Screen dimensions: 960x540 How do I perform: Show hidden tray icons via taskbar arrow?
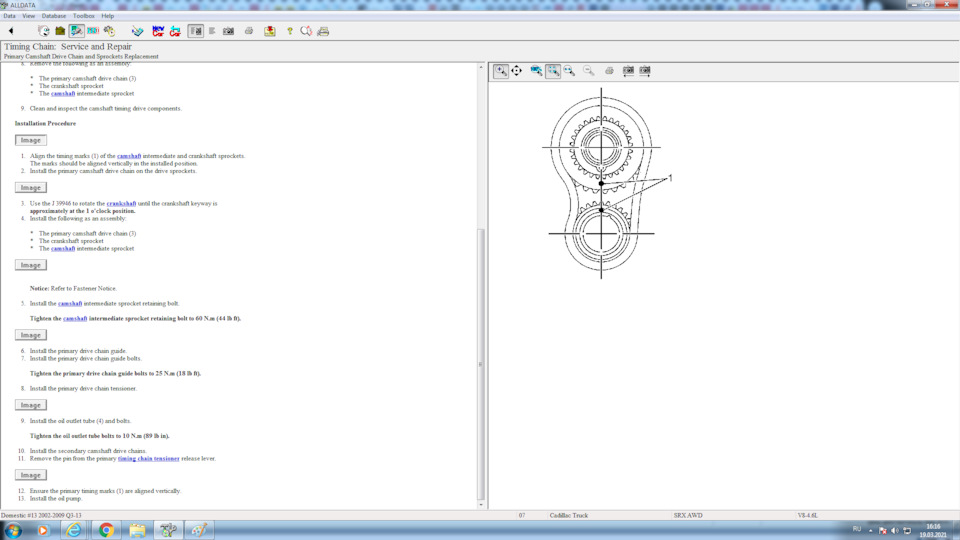click(x=871, y=530)
